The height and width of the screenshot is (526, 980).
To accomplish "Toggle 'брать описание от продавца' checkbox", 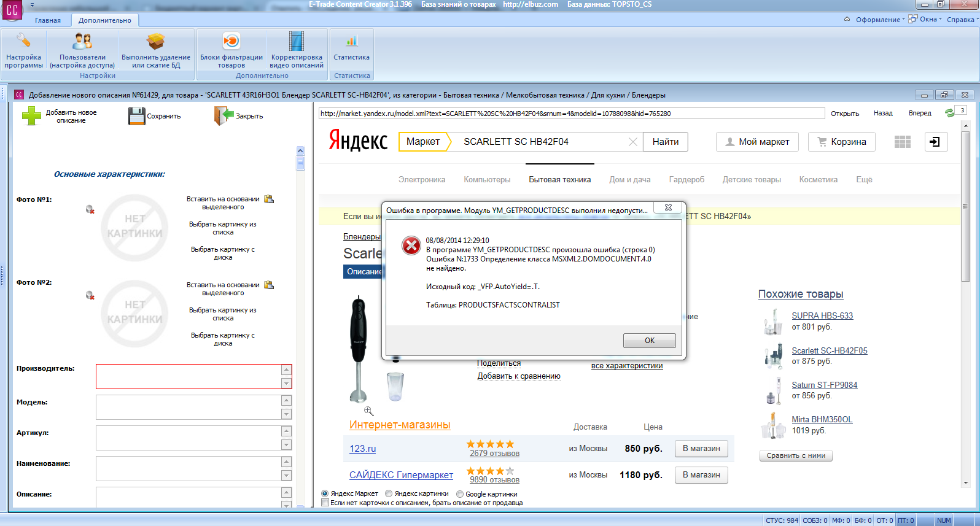I will click(x=325, y=503).
